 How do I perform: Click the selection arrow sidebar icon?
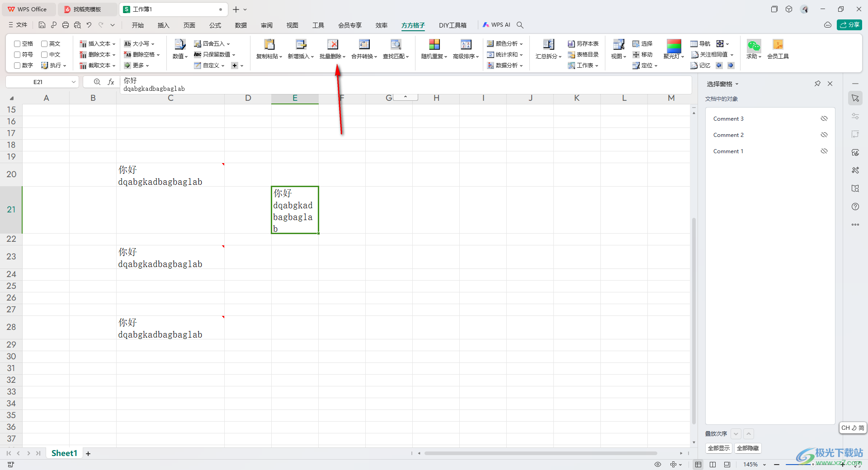[x=855, y=98]
